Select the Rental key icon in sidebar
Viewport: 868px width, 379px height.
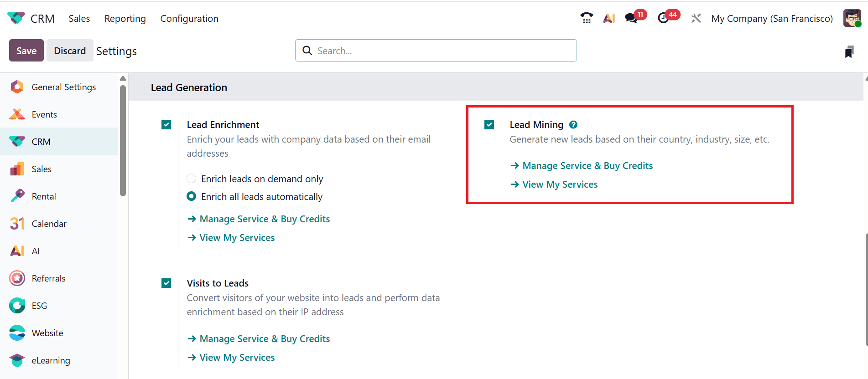pos(17,196)
